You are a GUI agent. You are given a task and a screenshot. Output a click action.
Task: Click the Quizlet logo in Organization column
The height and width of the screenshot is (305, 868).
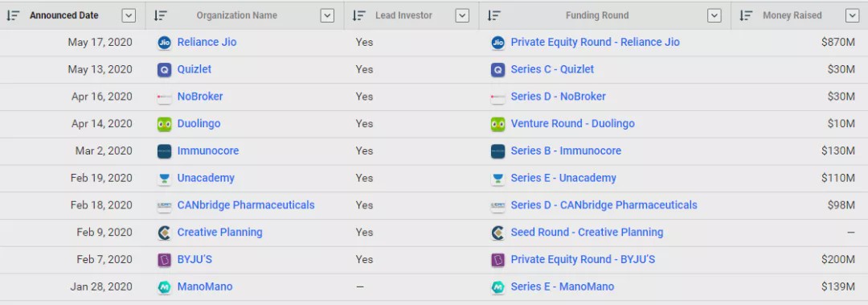click(165, 70)
